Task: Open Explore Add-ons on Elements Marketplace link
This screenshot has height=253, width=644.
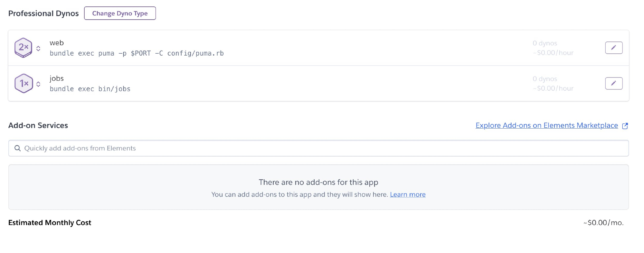Action: 546,125
